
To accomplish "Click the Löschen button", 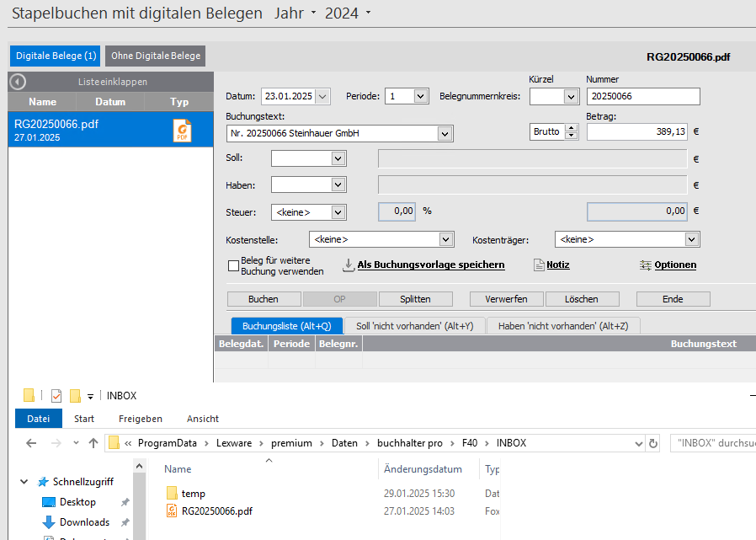I will [582, 299].
